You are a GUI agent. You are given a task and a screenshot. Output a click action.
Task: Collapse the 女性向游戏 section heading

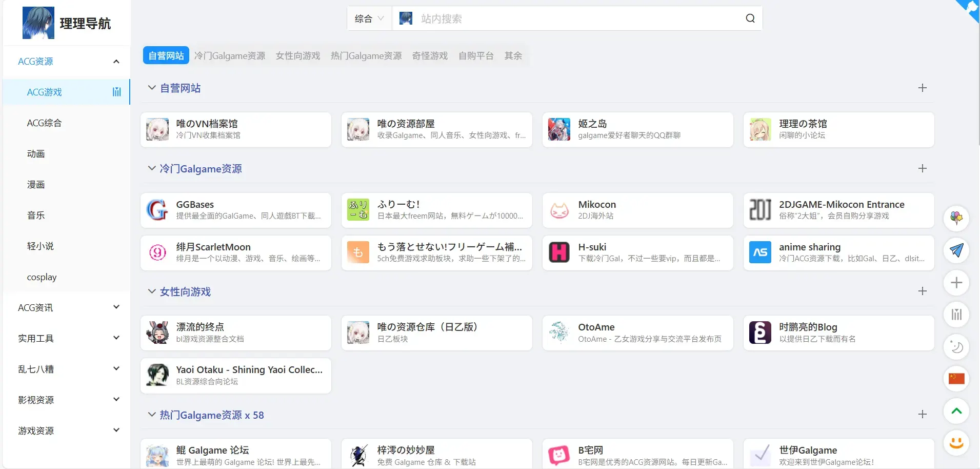click(179, 291)
